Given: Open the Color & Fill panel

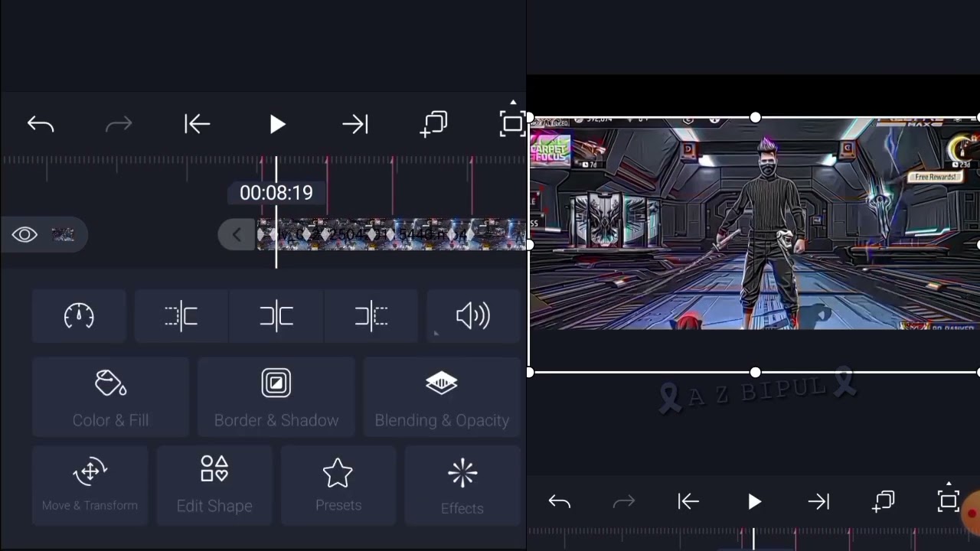Looking at the screenshot, I should [110, 397].
